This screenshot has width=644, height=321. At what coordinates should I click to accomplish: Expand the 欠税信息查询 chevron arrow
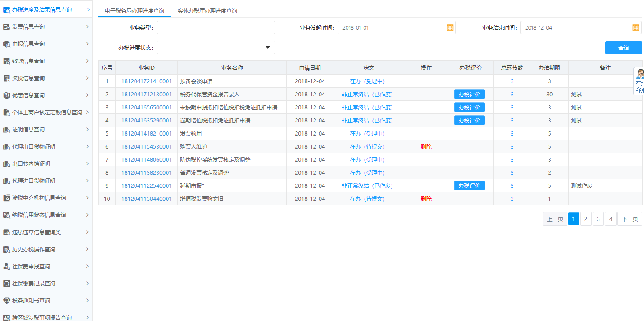click(x=87, y=78)
